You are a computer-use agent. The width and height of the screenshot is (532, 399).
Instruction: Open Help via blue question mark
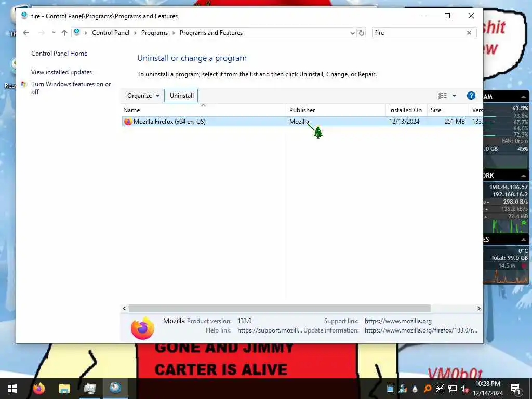click(x=471, y=96)
